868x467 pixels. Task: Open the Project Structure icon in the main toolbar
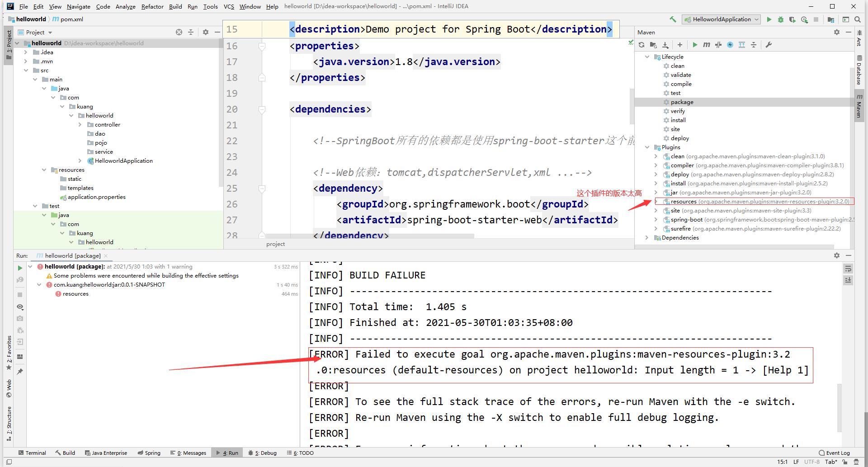click(x=831, y=19)
